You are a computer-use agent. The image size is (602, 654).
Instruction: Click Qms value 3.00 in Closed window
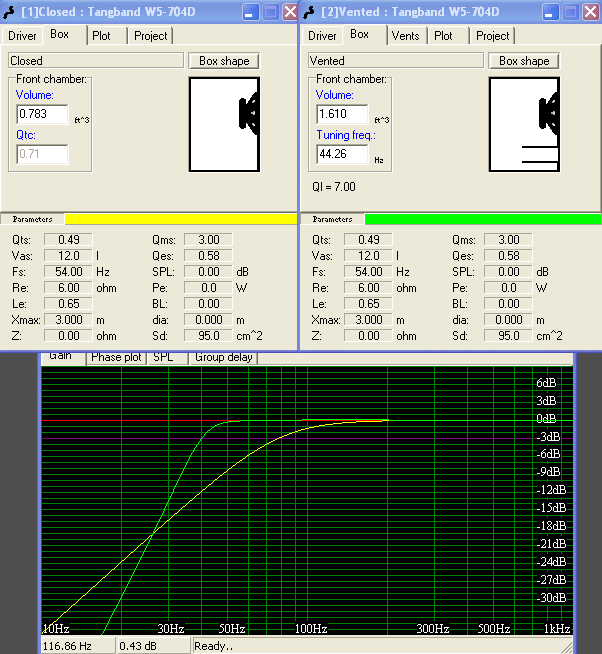208,240
